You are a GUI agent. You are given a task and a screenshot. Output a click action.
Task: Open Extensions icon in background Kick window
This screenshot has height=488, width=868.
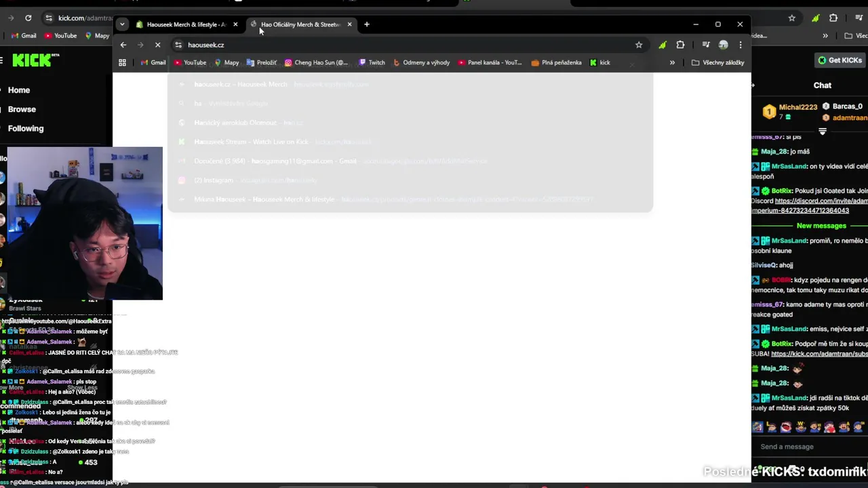pos(833,18)
